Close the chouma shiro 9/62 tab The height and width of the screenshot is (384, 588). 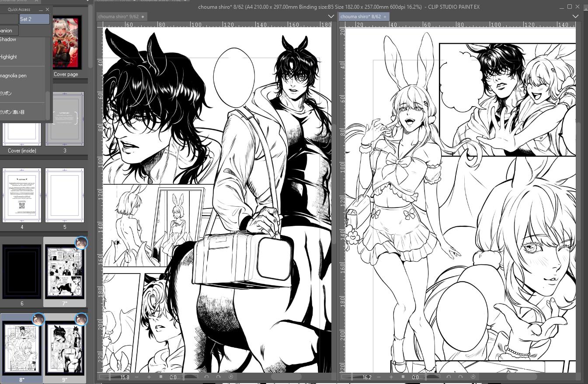tap(143, 17)
